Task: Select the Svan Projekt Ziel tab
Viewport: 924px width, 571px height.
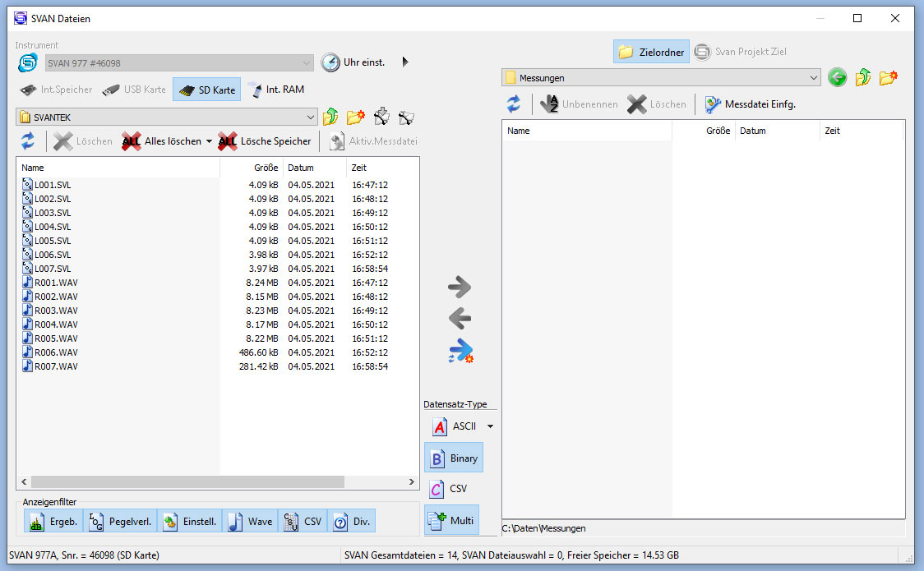Action: point(740,52)
